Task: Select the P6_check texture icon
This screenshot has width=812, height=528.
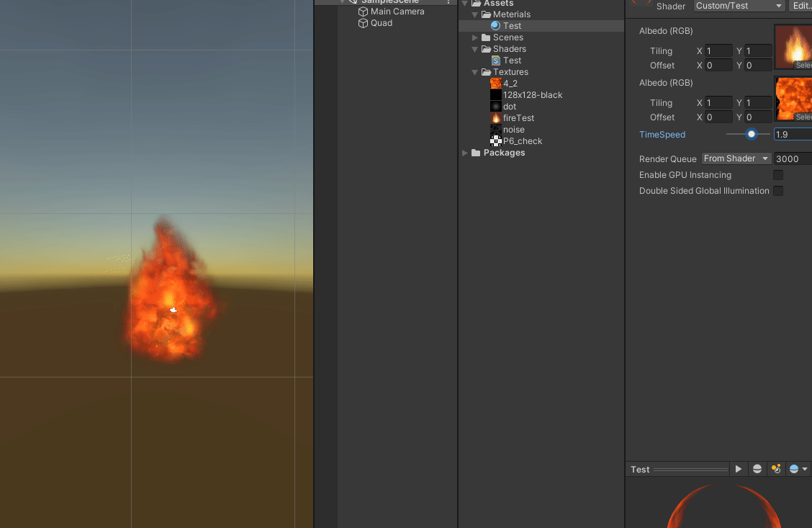Action: [x=495, y=141]
